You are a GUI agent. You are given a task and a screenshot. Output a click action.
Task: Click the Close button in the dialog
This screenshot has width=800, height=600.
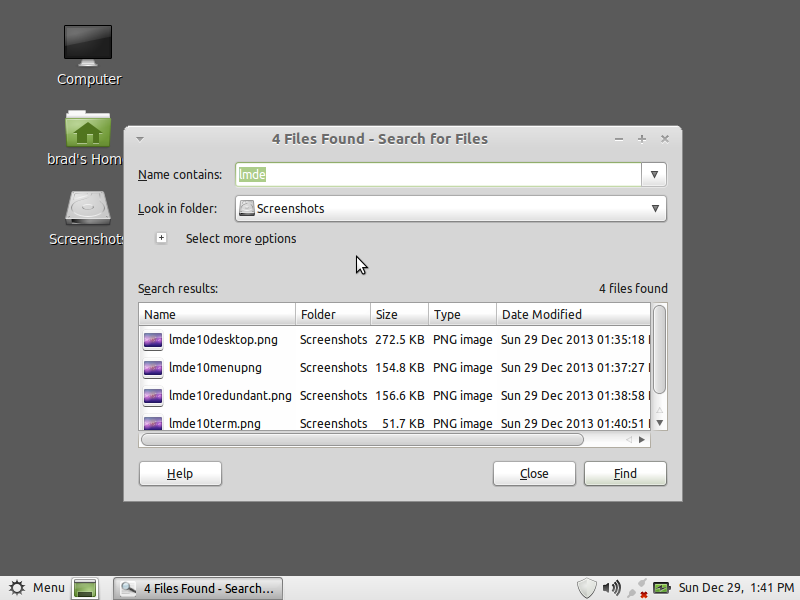click(x=534, y=473)
